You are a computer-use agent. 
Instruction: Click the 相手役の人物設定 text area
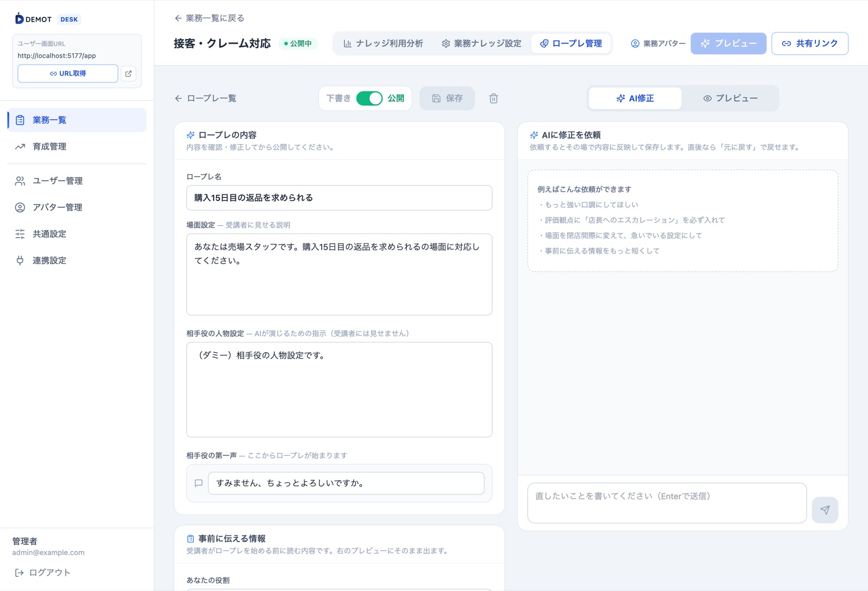pyautogui.click(x=339, y=390)
